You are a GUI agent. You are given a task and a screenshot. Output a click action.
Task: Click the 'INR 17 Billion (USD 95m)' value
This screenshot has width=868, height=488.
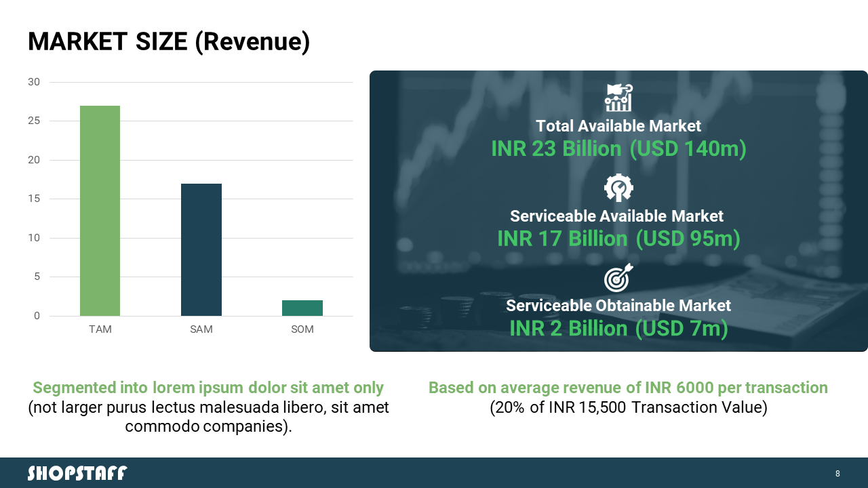[x=618, y=239]
